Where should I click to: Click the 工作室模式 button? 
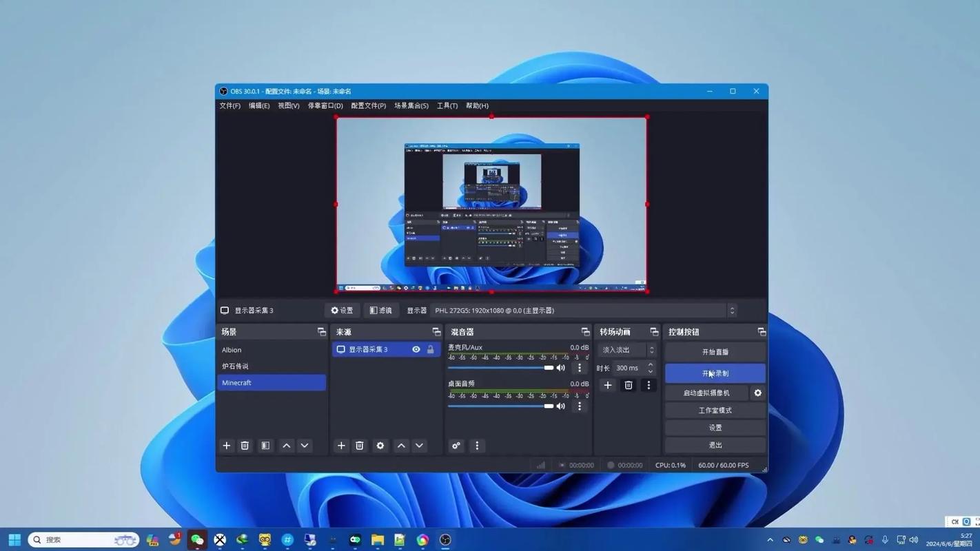tap(715, 410)
